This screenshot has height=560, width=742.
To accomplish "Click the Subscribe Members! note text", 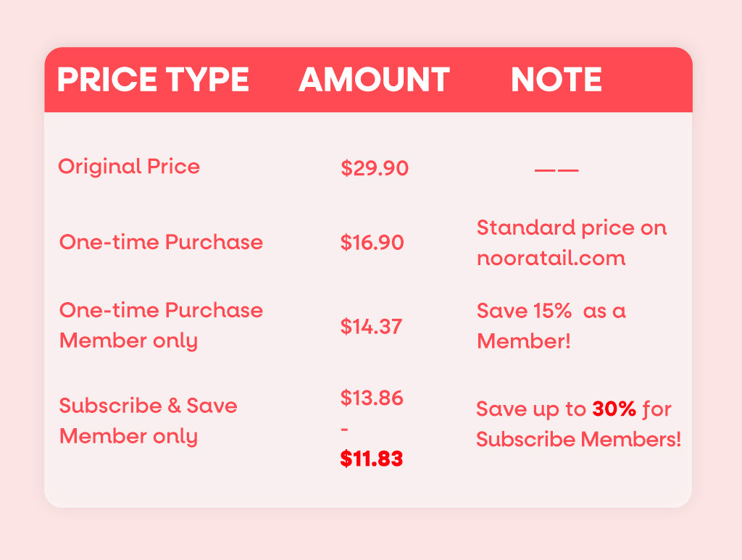I will point(578,440).
